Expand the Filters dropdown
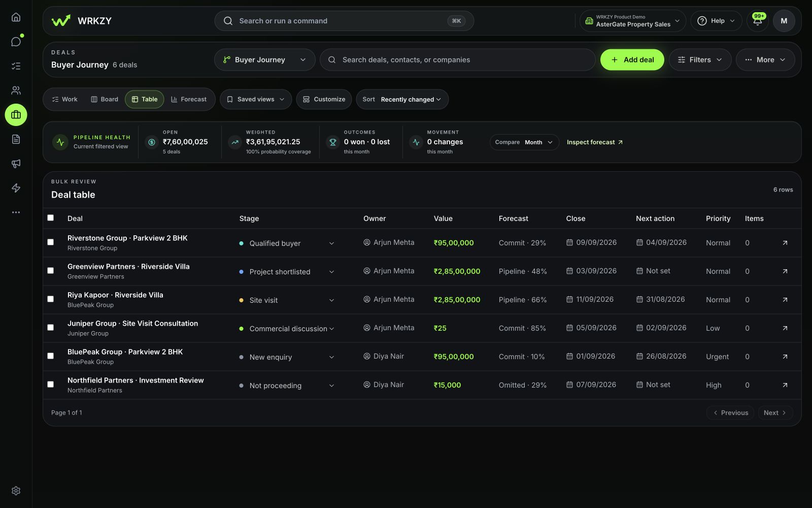812x508 pixels. click(700, 60)
